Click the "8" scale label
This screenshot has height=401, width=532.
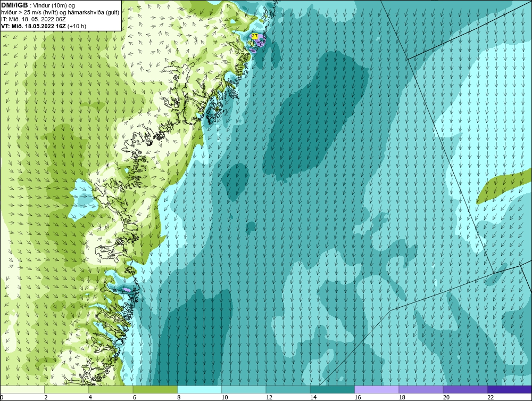click(179, 397)
